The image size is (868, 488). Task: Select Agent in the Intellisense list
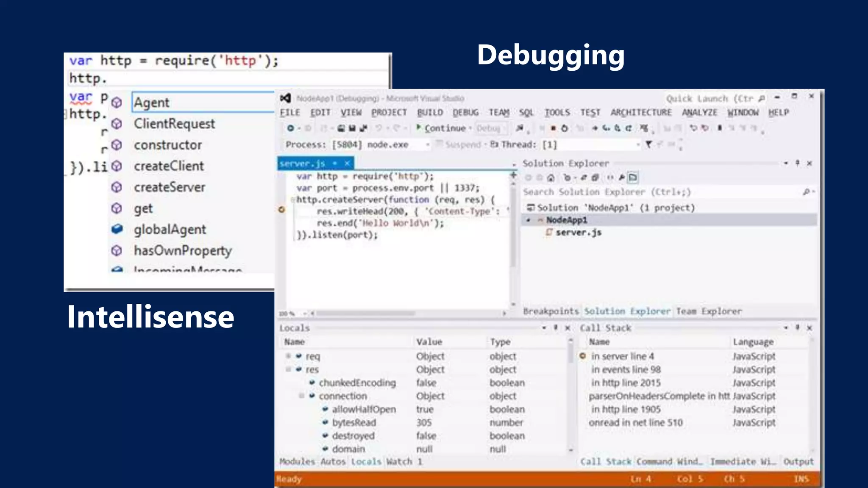pos(203,102)
